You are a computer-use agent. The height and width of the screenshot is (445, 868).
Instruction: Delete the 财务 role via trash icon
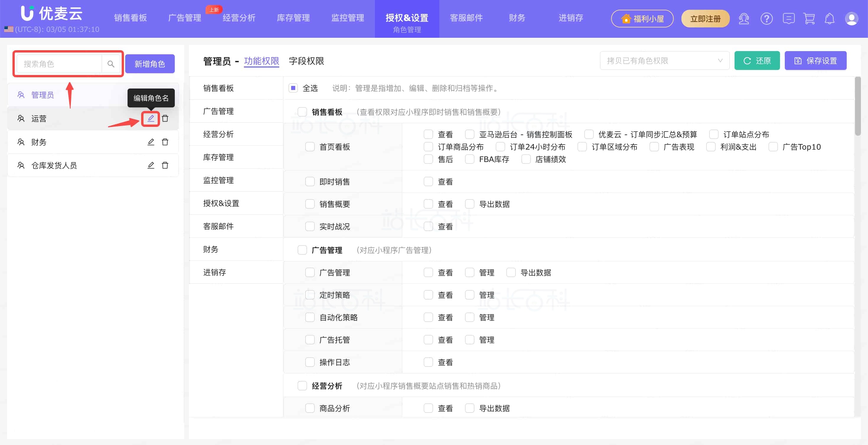click(x=165, y=142)
